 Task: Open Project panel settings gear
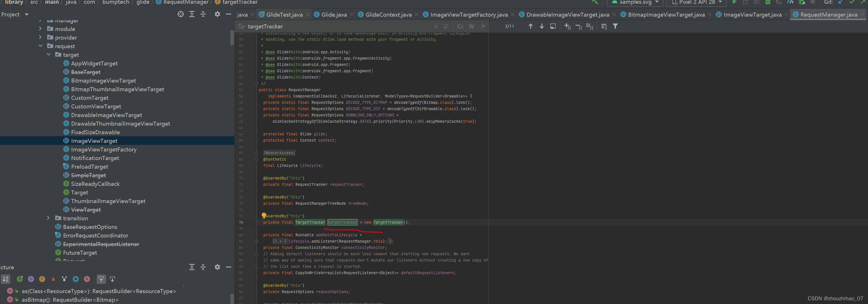[217, 14]
